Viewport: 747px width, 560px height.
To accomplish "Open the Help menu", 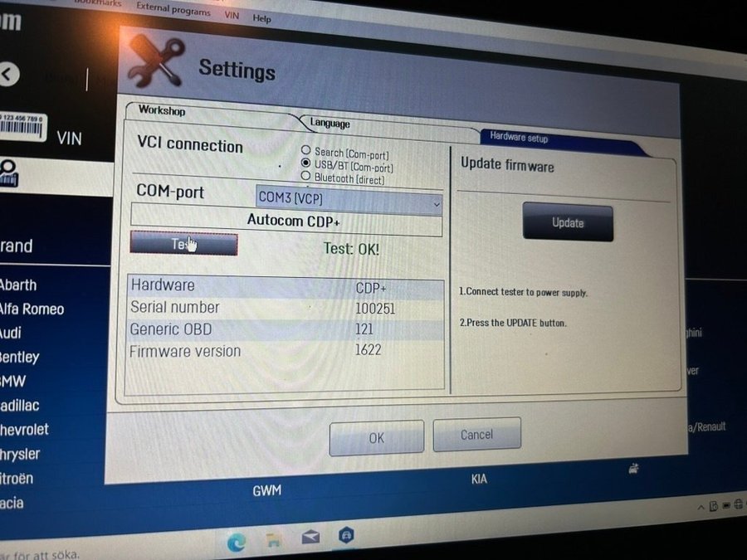I will click(261, 18).
